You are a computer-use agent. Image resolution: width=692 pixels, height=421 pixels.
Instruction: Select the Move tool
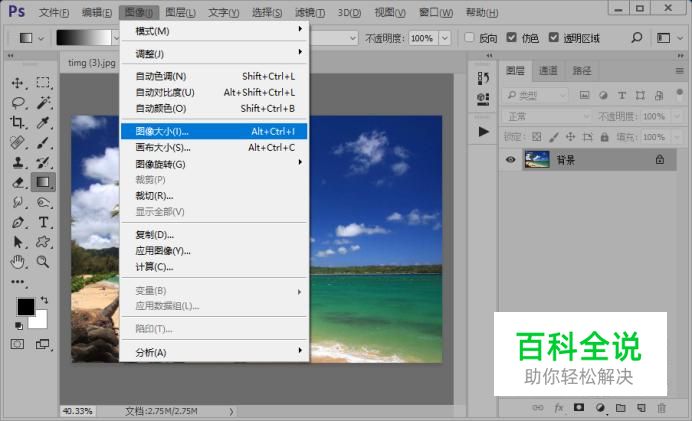point(18,83)
